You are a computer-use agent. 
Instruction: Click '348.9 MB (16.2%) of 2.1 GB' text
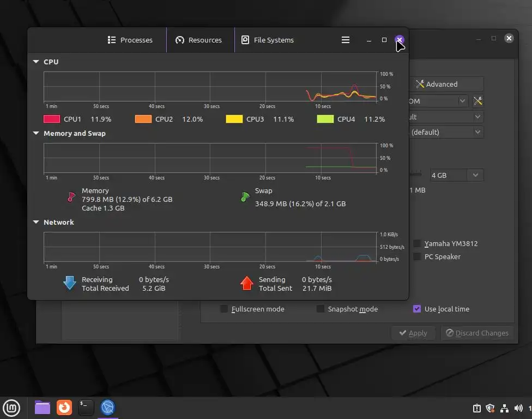click(300, 203)
